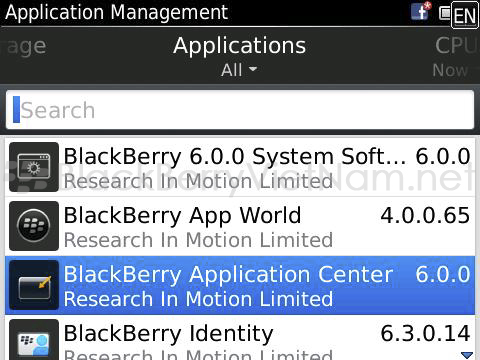Screen dimensions: 480x360
Task: Switch to the Storage tab
Action: [x=23, y=47]
